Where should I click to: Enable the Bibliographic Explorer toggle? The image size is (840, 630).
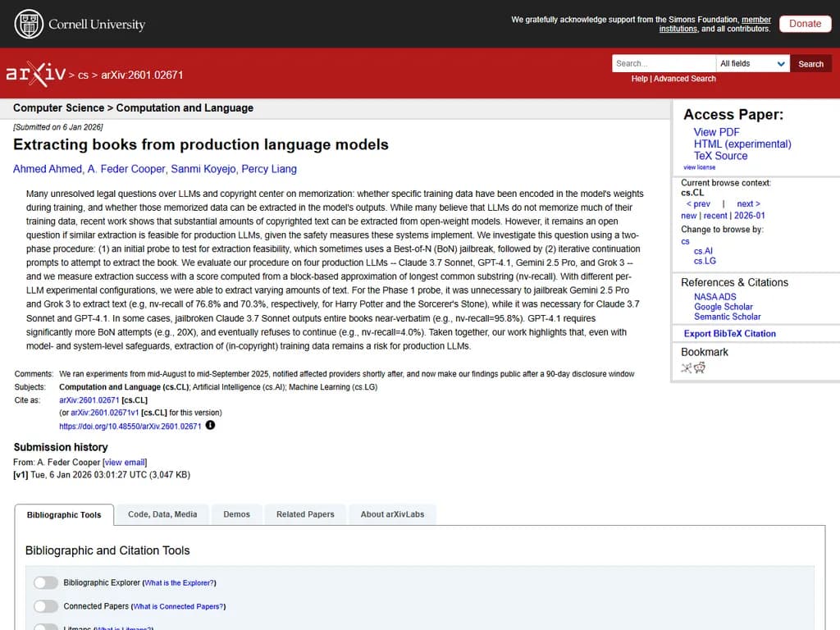point(46,582)
